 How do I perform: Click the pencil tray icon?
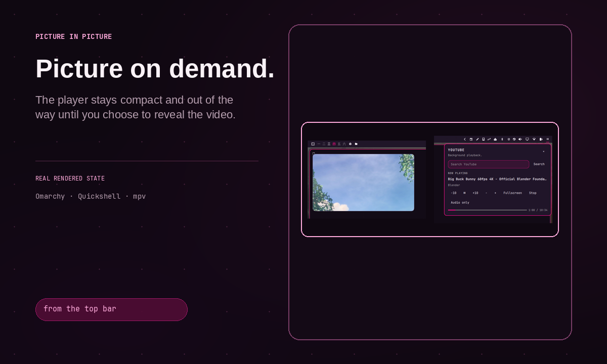[478, 139]
